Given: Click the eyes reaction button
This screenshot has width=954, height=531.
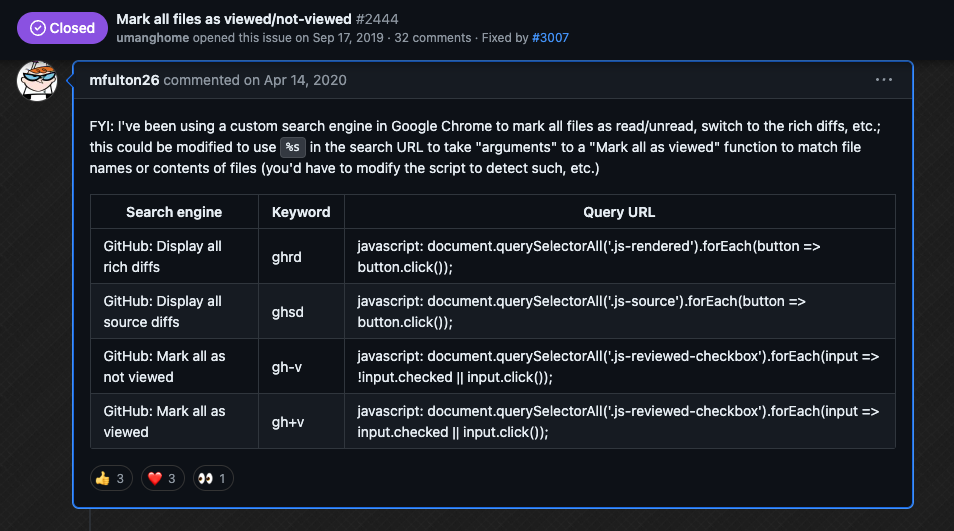Looking at the screenshot, I should click(213, 479).
